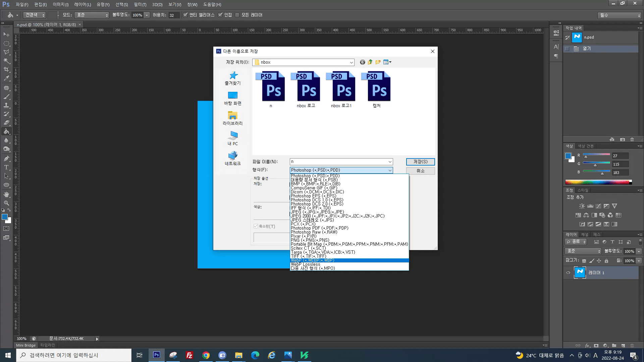The height and width of the screenshot is (362, 644).
Task: Expand the save location nbox dropdown
Action: pos(351,62)
